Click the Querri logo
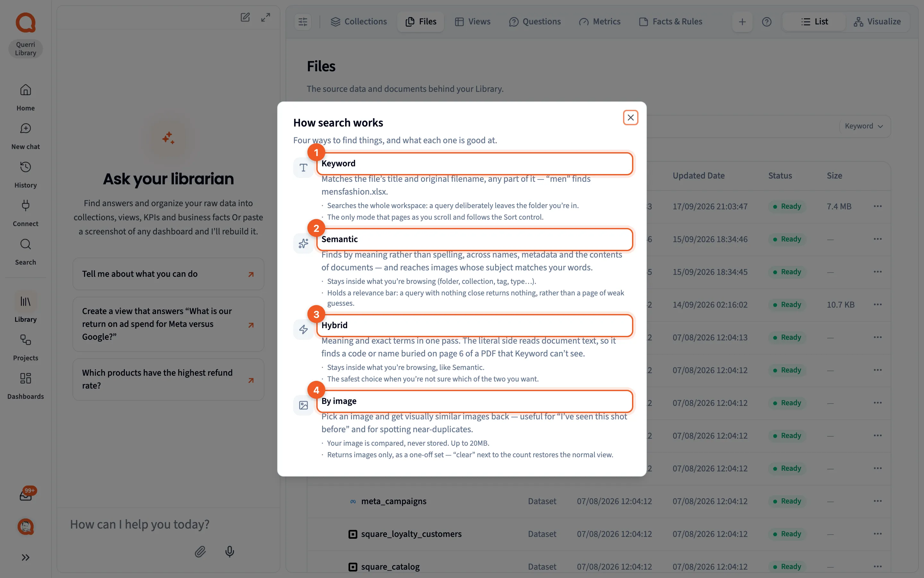924x578 pixels. coord(26,22)
